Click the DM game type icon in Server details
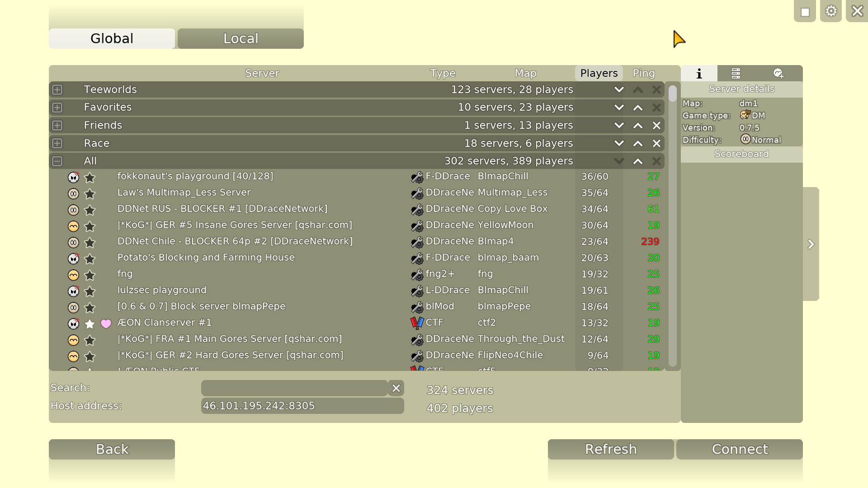Viewport: 868px width, 488px height. tap(745, 115)
